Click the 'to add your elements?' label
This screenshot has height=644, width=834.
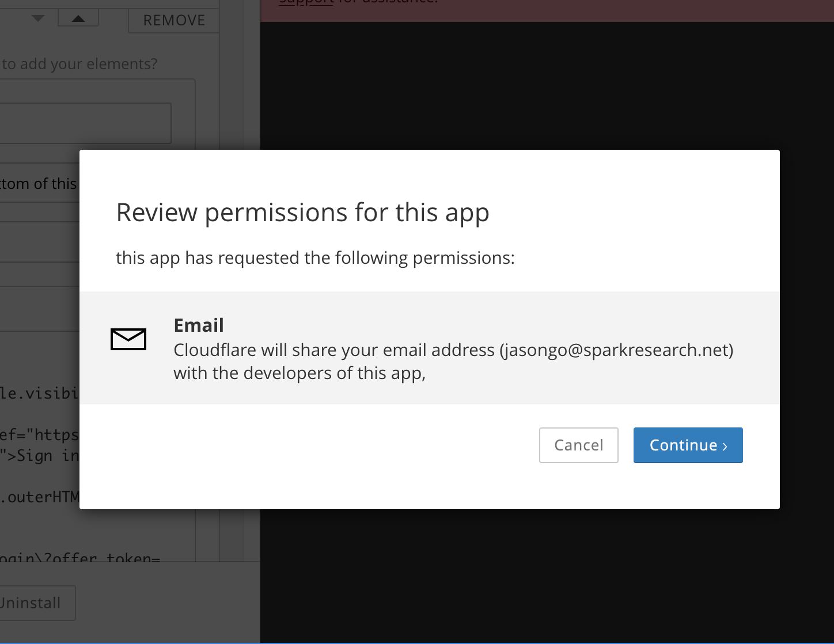pos(79,64)
